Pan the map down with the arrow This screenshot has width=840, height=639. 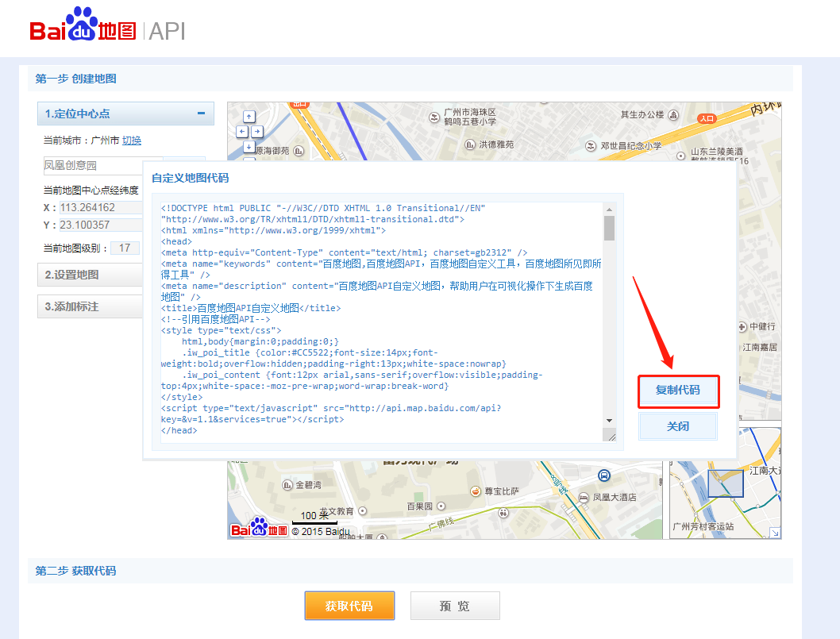[249, 145]
